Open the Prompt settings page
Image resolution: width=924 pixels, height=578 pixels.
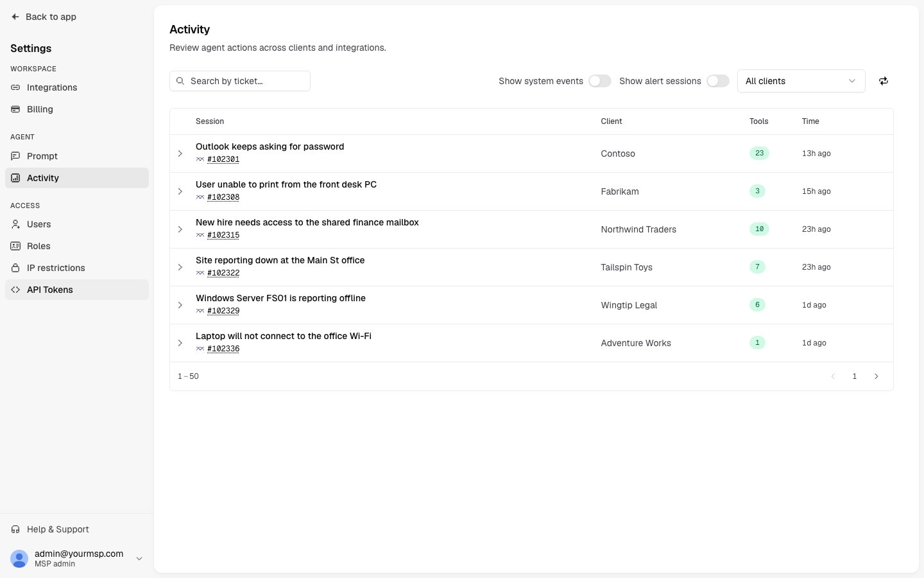click(77, 156)
